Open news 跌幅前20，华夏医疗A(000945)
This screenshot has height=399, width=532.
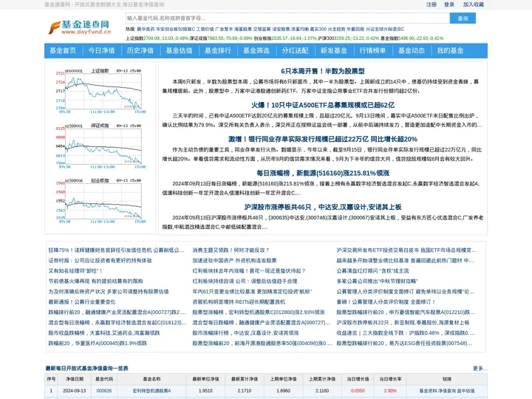tap(98, 344)
